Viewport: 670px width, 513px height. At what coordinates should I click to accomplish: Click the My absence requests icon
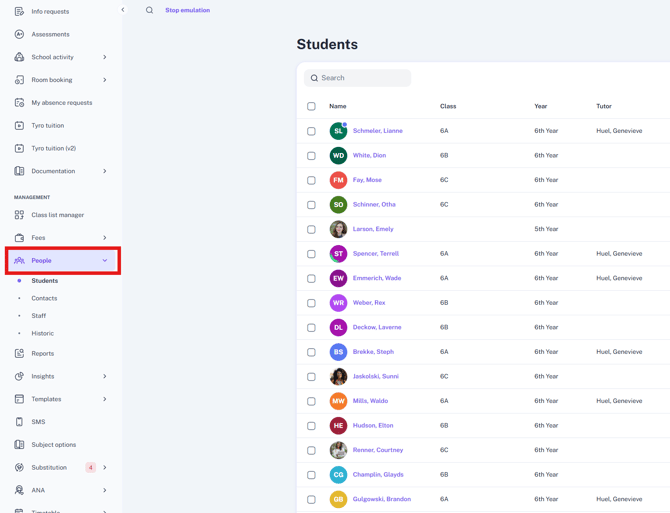(x=19, y=103)
